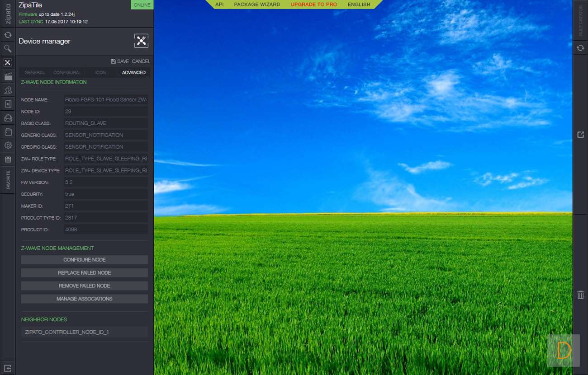Image resolution: width=588 pixels, height=375 pixels.
Task: Select the Device manager sidebar icon
Action: pos(8,62)
